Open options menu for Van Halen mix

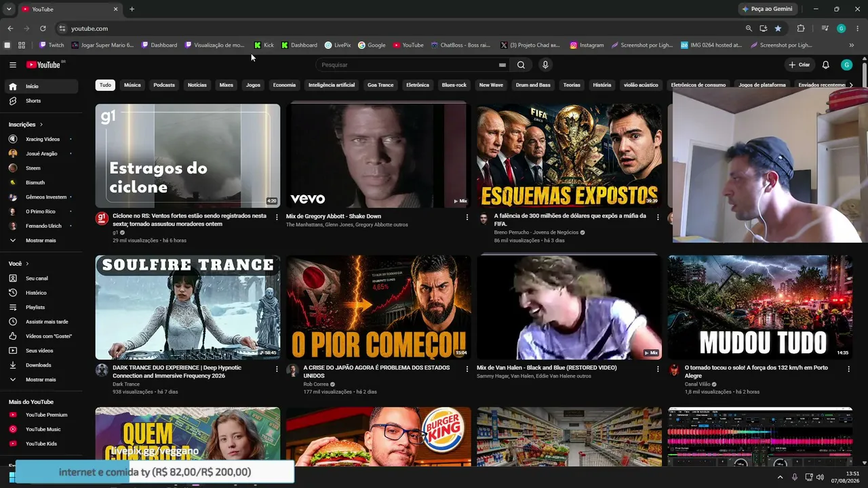[x=658, y=369]
